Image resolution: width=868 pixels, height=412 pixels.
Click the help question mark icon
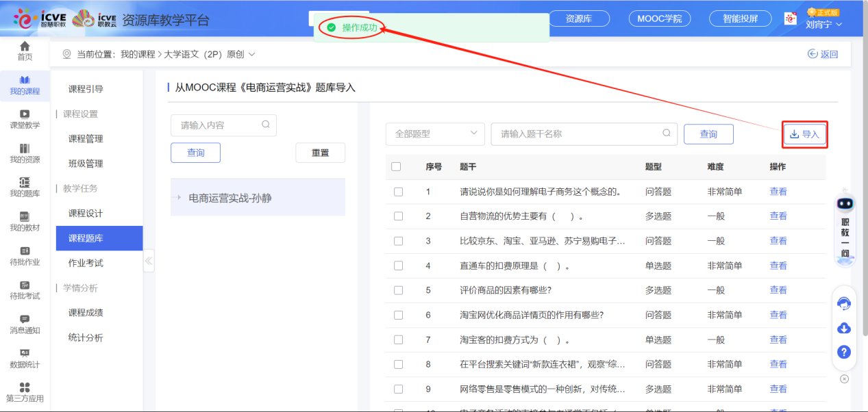(x=844, y=352)
